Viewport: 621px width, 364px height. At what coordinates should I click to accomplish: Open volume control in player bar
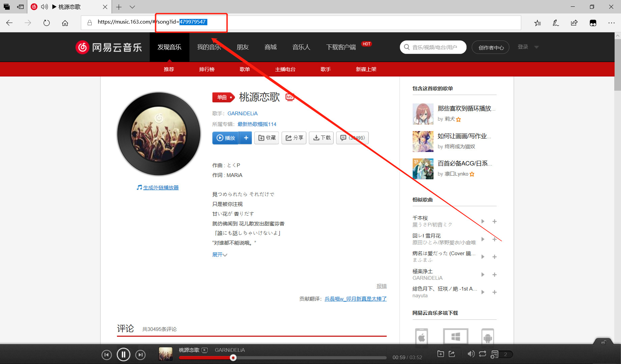[x=471, y=354]
